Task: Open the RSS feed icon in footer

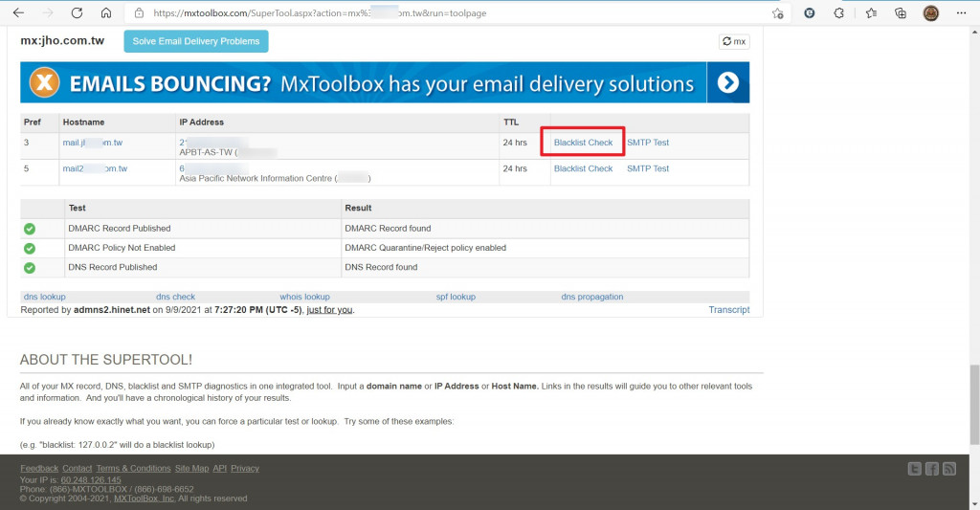Action: (x=948, y=469)
